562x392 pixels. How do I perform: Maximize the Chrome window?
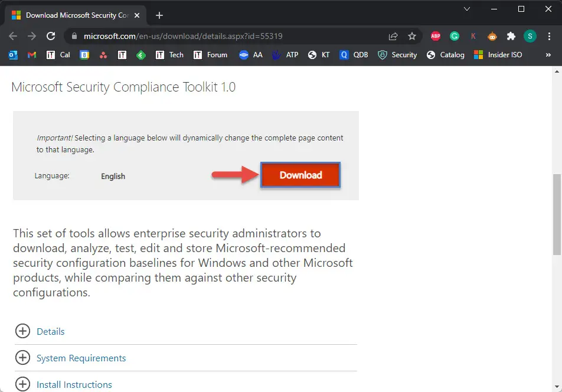[x=521, y=9]
